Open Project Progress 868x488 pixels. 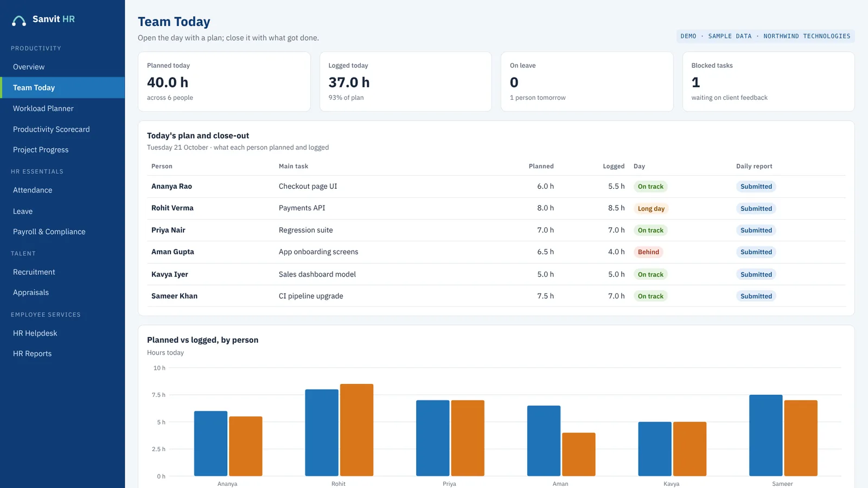coord(62,150)
